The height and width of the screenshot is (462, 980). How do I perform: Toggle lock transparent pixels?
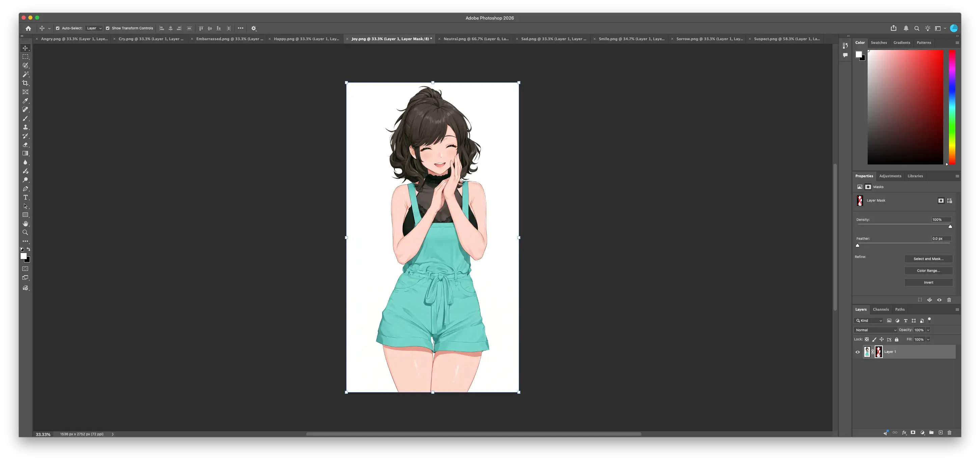pyautogui.click(x=867, y=339)
